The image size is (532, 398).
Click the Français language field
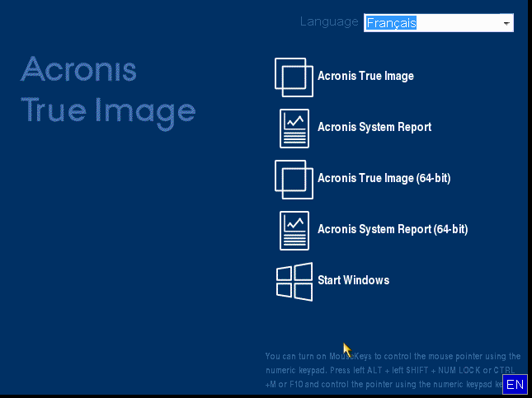pyautogui.click(x=439, y=23)
